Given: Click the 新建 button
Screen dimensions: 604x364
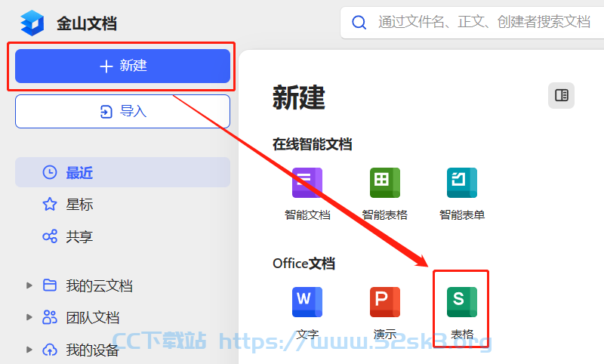Looking at the screenshot, I should tap(122, 66).
